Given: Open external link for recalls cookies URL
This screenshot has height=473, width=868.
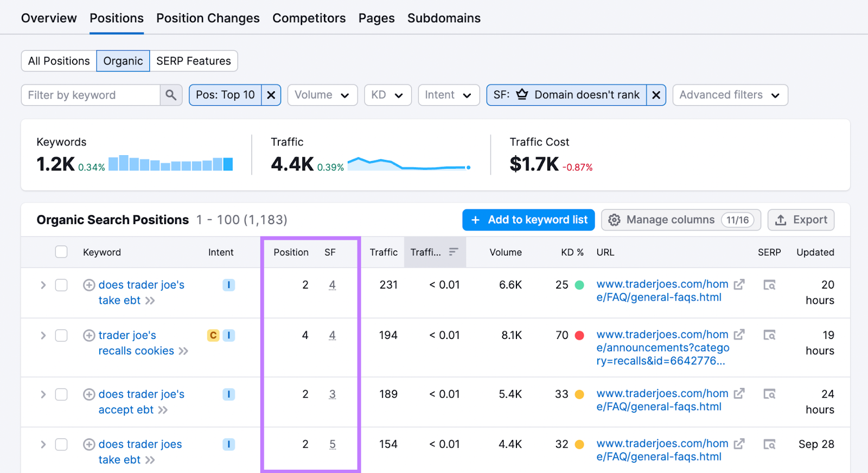Looking at the screenshot, I should click(x=739, y=335).
